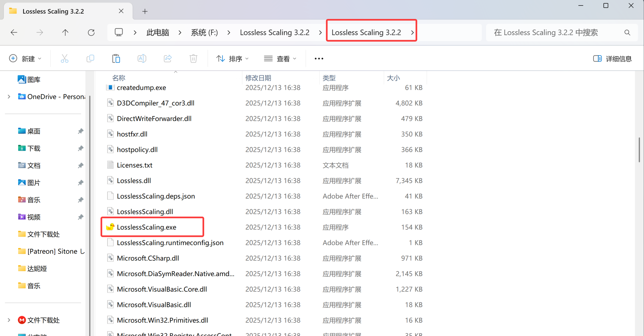Open the 排序 sort dropdown
This screenshot has width=644, height=336.
pyautogui.click(x=232, y=59)
